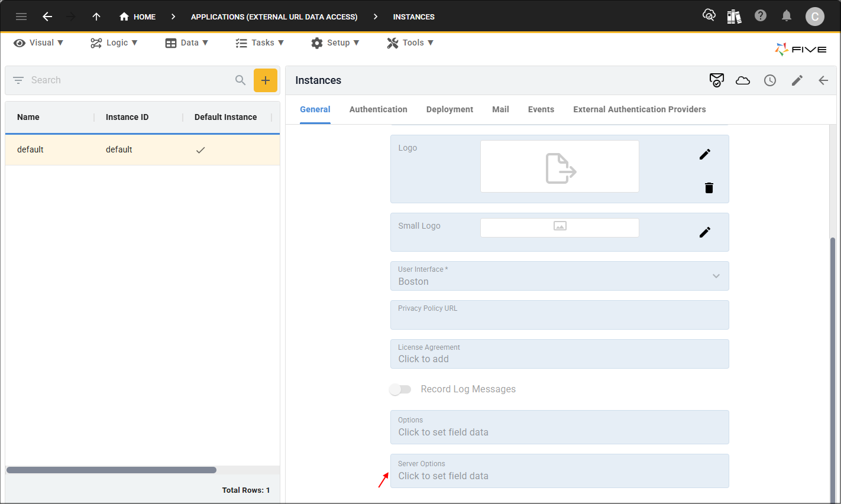This screenshot has width=841, height=504.
Task: Expand the Setup menu
Action: 335,43
